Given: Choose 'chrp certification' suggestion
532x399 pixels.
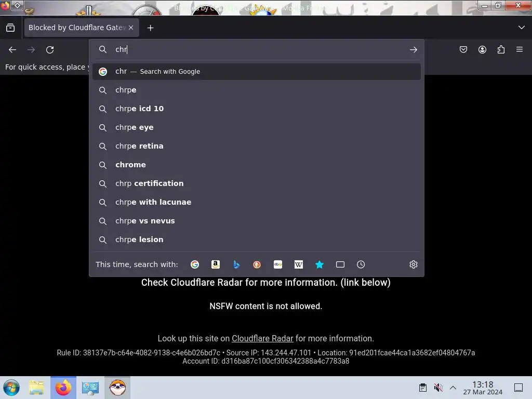Looking at the screenshot, I should (257, 183).
